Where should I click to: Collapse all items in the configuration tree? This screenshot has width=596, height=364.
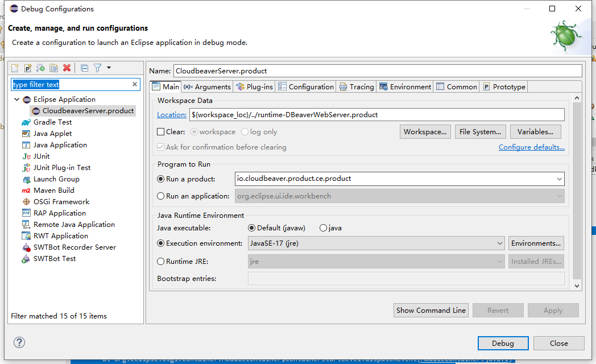point(83,67)
